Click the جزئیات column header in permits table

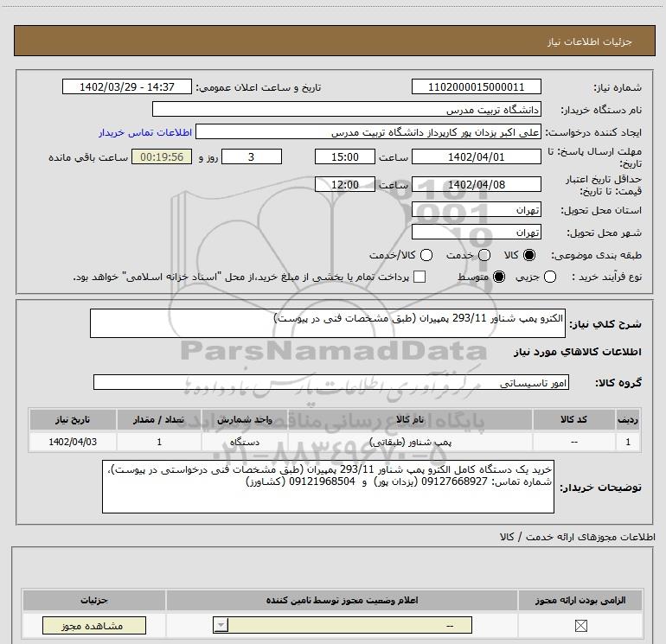pos(94,600)
